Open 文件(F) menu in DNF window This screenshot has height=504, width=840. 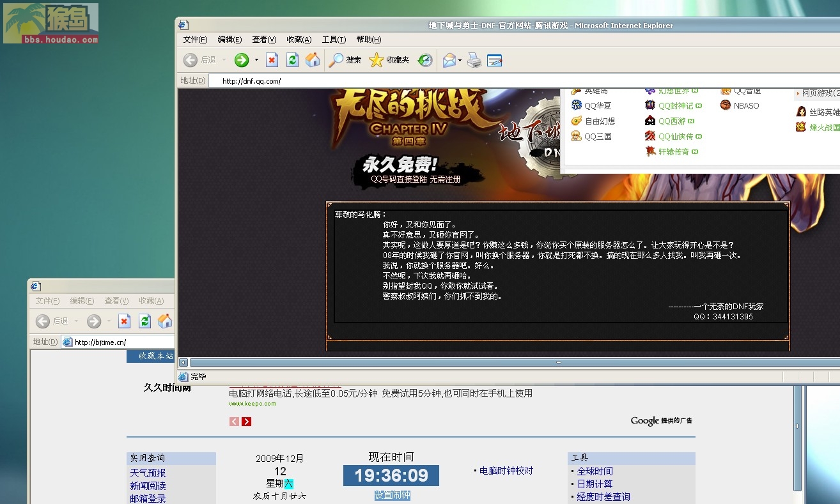(195, 40)
